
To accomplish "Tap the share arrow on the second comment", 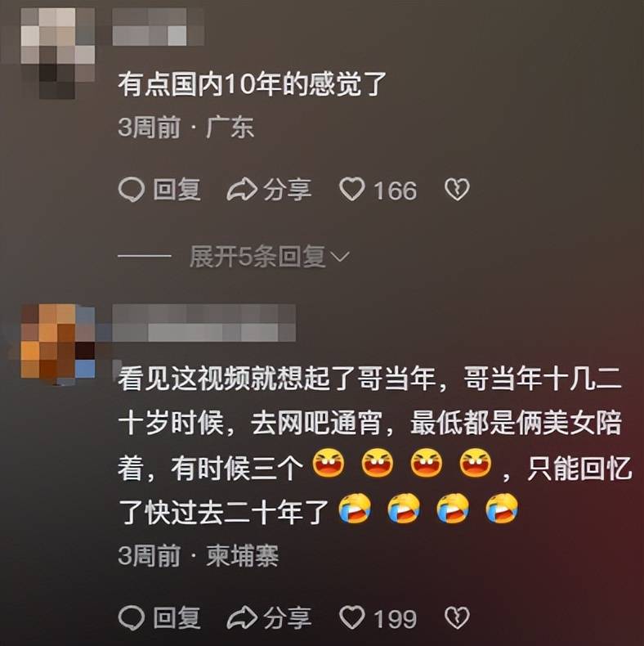I will (x=242, y=618).
